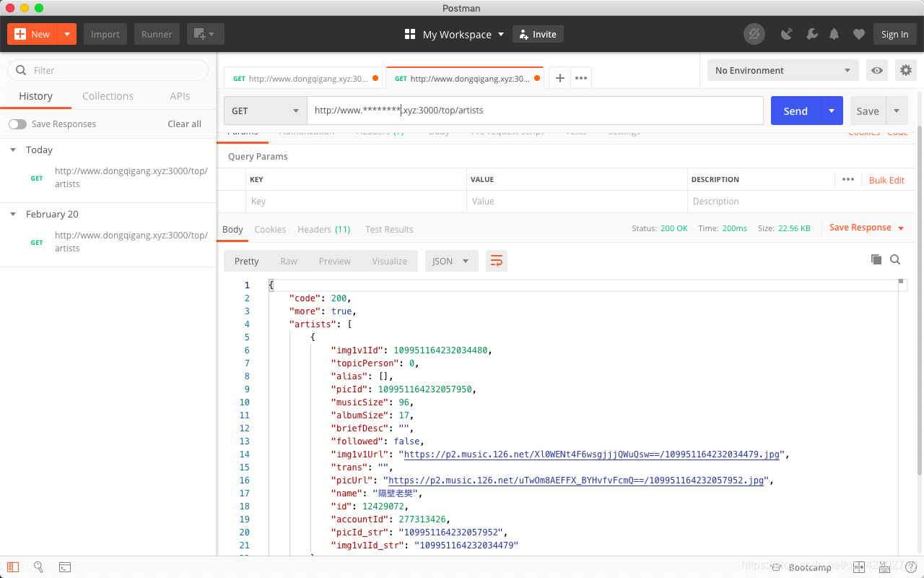Image resolution: width=924 pixels, height=578 pixels.
Task: Click the Save button
Action: click(x=868, y=111)
